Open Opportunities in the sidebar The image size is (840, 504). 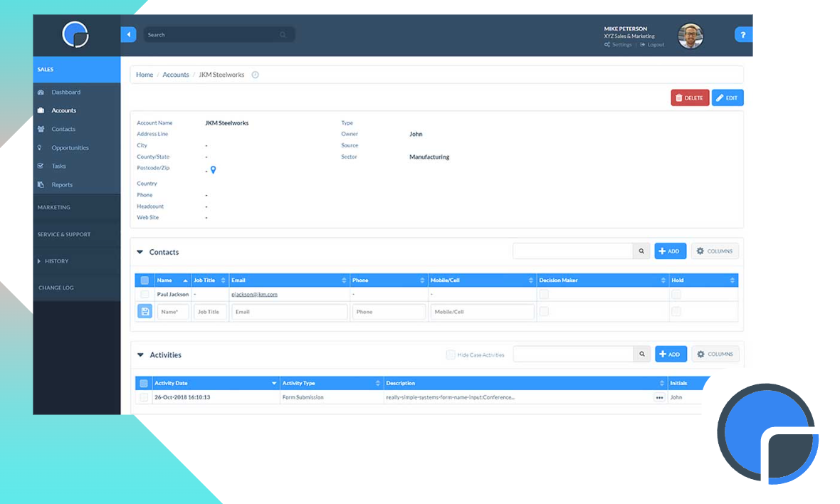point(70,148)
